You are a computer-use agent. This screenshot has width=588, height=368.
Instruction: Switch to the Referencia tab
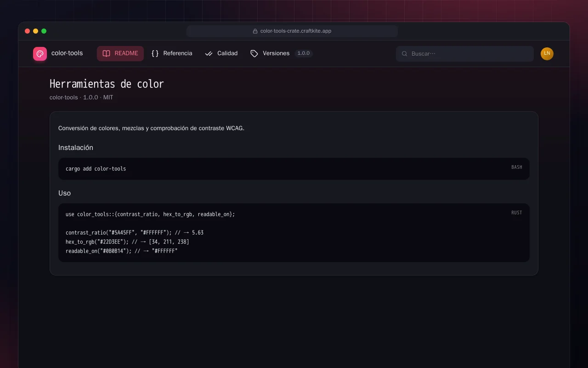[x=172, y=53]
